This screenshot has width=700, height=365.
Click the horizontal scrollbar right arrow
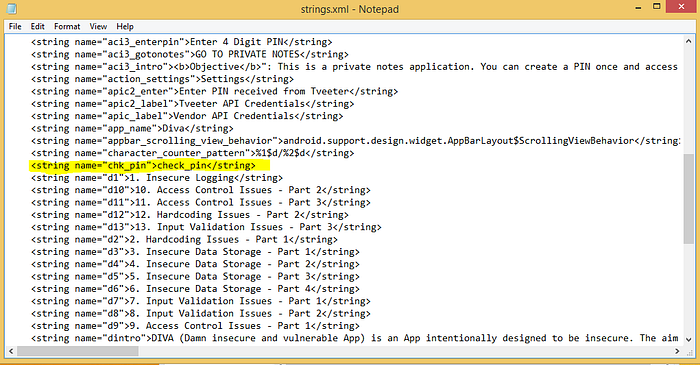tap(677, 352)
